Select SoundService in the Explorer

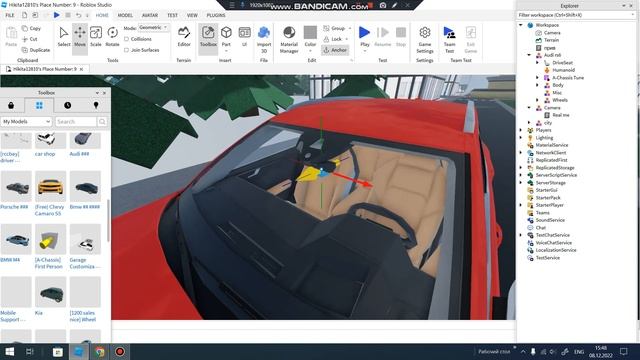pos(550,220)
